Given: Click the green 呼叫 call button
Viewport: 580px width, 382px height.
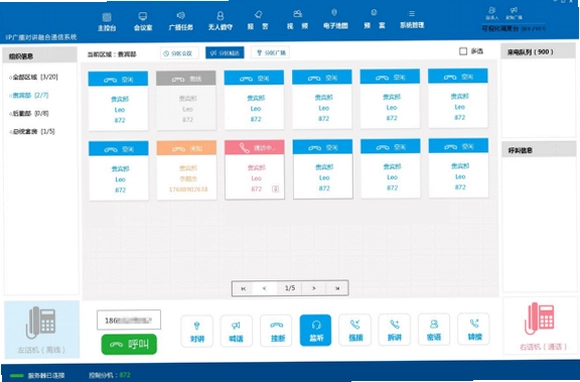Looking at the screenshot, I should coord(129,344).
